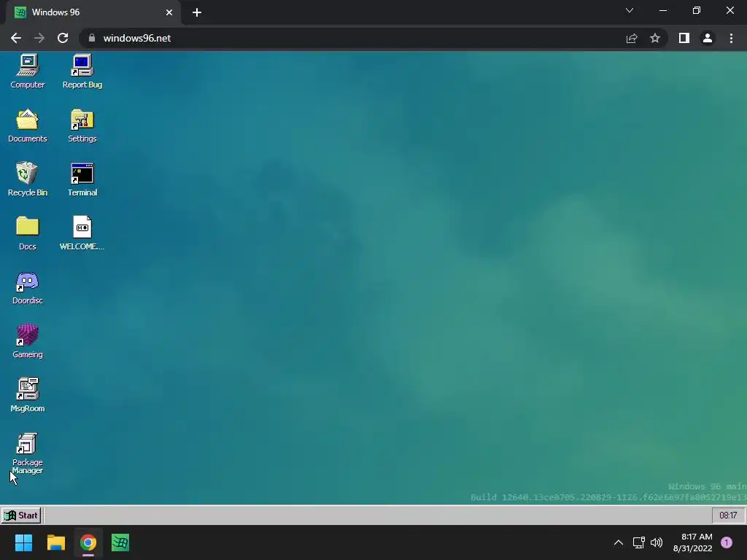
Task: Open the notification badge showing 1
Action: 727,542
